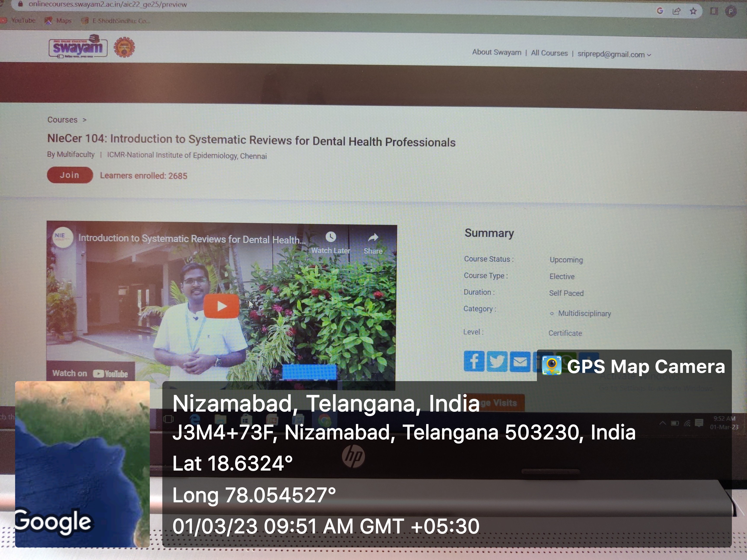Click 'Certificate' level value
The width and height of the screenshot is (747, 560).
[565, 333]
